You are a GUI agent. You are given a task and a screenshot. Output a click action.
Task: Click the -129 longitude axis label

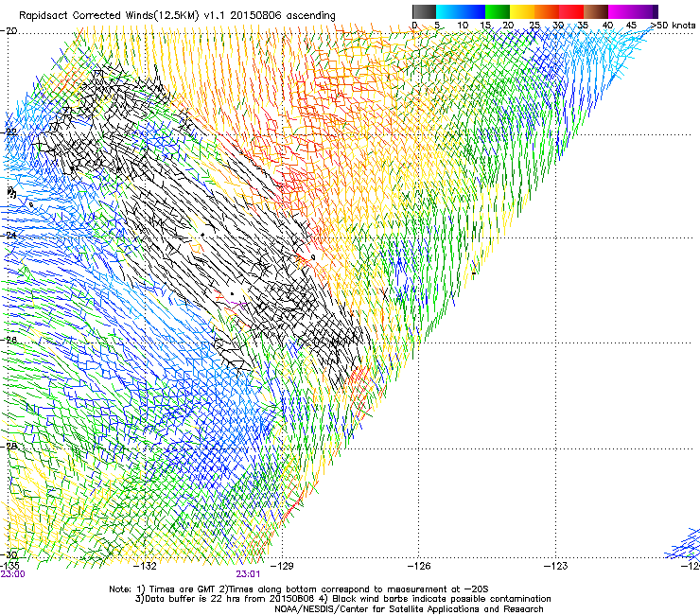click(282, 566)
